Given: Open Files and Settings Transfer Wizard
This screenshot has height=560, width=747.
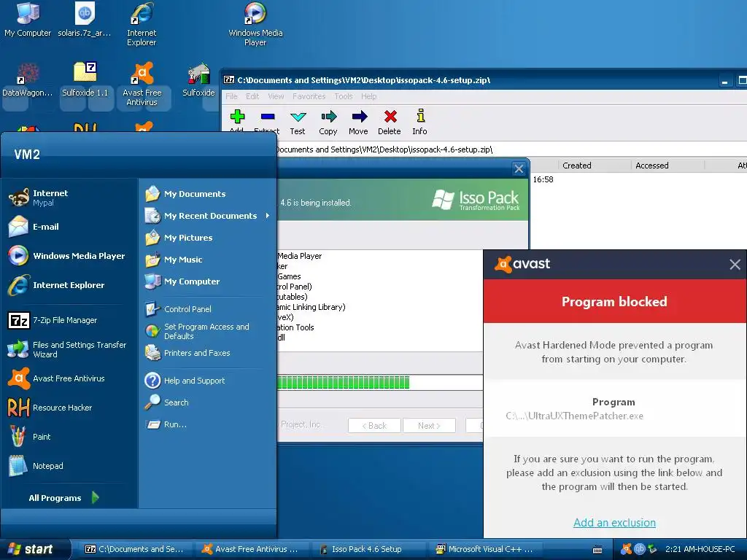Looking at the screenshot, I should [69, 349].
